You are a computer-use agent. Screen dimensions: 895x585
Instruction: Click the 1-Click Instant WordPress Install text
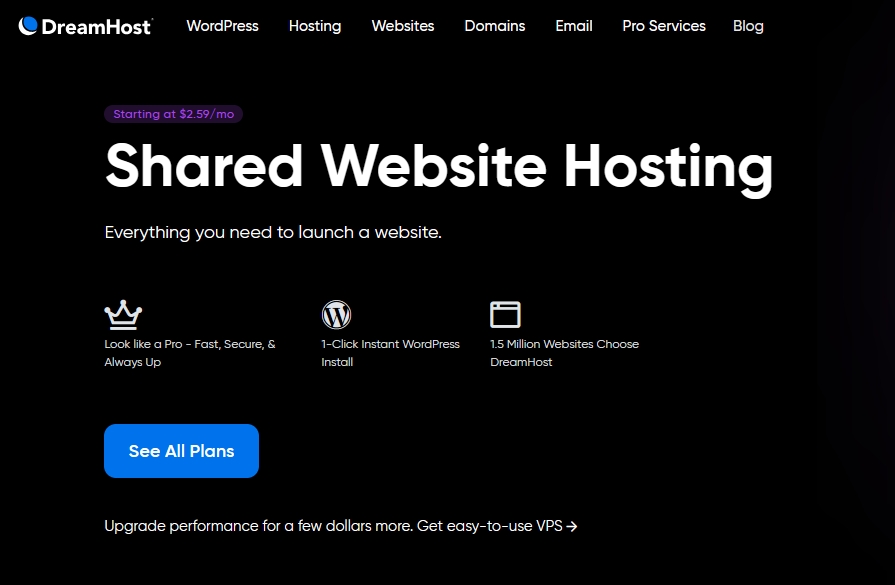(x=390, y=353)
